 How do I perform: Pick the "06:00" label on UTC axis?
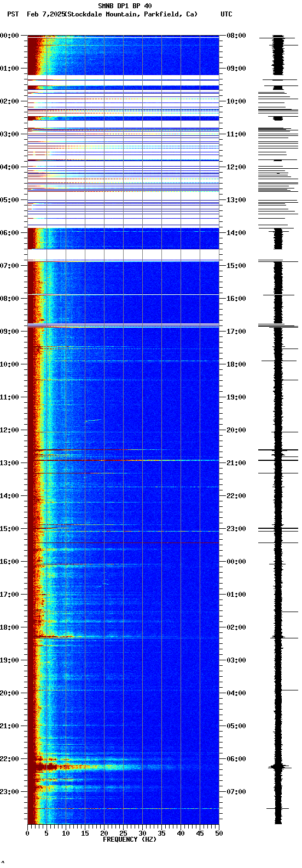coord(236,759)
